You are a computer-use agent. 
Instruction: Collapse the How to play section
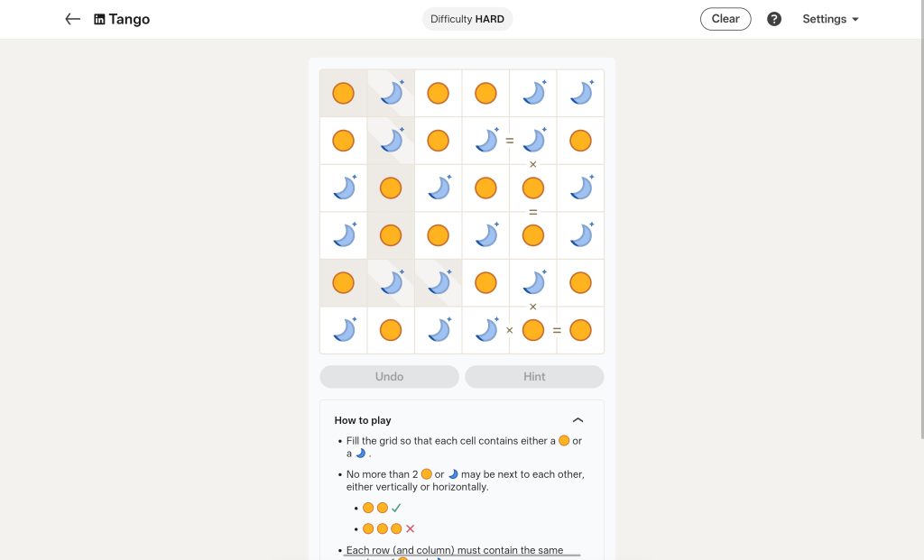pyautogui.click(x=578, y=419)
